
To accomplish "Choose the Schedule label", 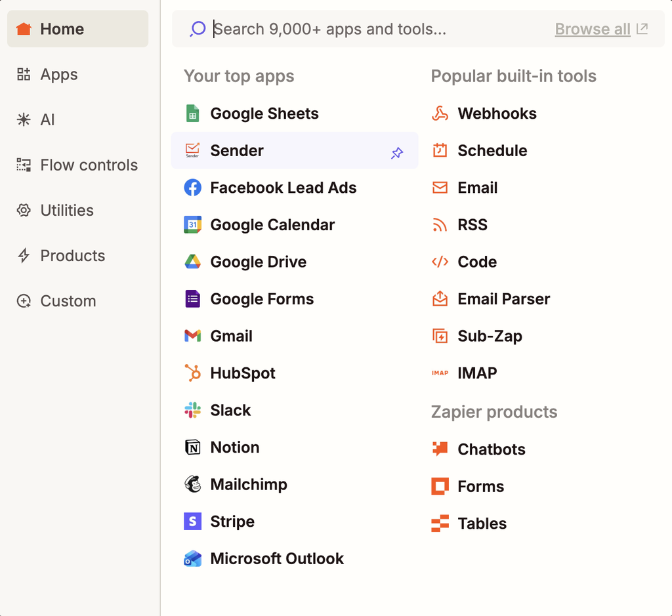I will [x=492, y=150].
